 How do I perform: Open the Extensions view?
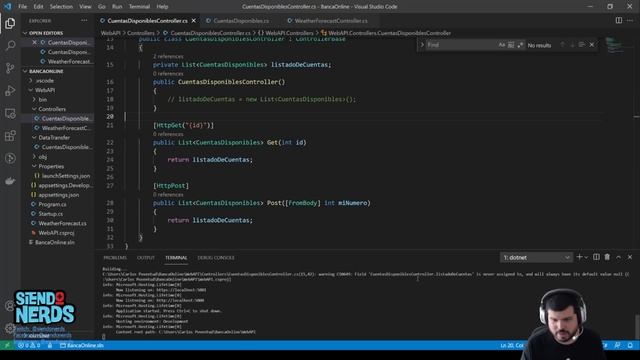[x=10, y=136]
